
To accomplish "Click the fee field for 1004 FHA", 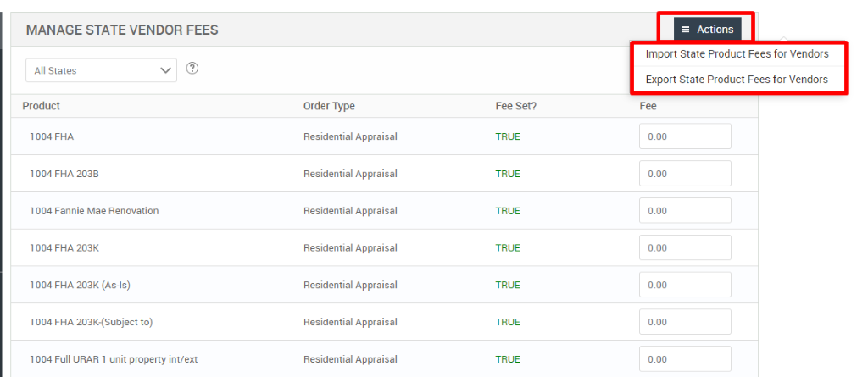I will click(685, 136).
